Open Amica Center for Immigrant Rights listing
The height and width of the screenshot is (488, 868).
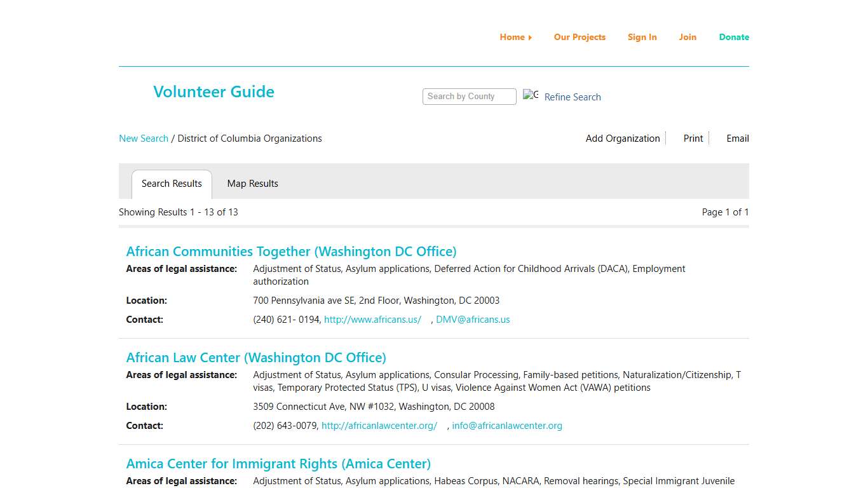point(278,464)
